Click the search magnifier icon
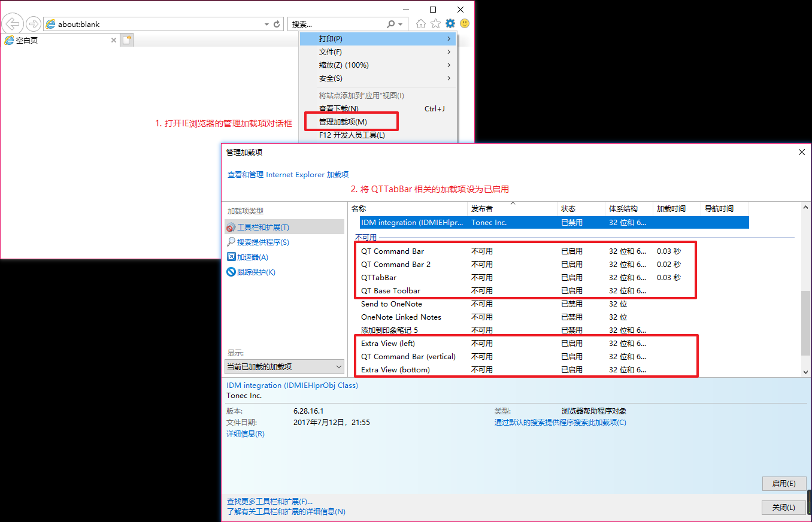This screenshot has width=812, height=522. [x=392, y=24]
